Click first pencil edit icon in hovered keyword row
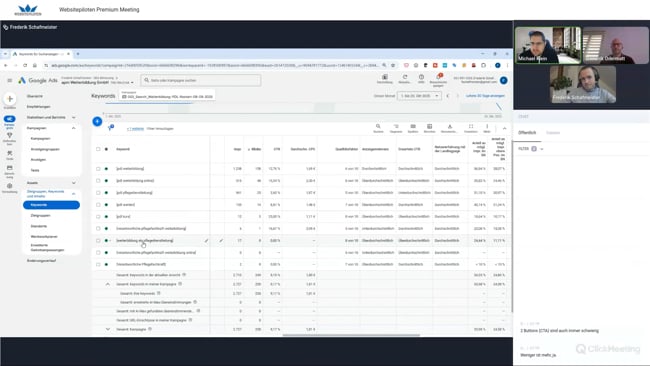The image size is (650, 366). [206, 240]
